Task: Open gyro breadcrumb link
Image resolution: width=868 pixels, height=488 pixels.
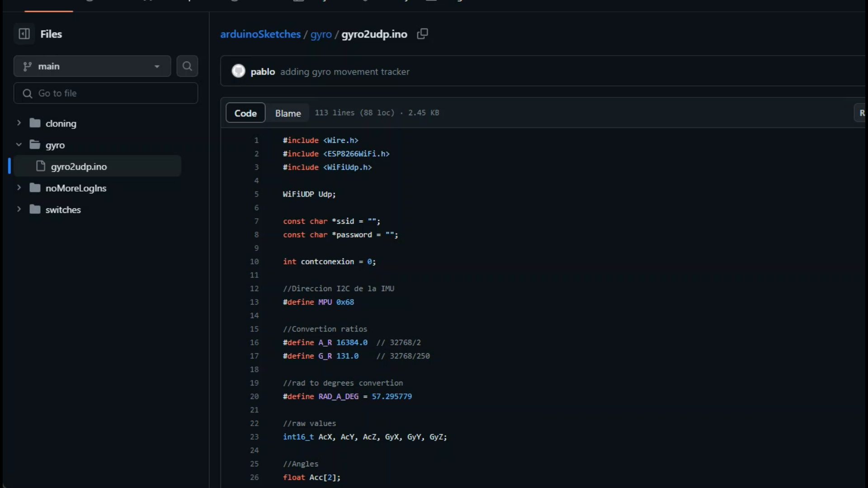Action: [x=321, y=34]
